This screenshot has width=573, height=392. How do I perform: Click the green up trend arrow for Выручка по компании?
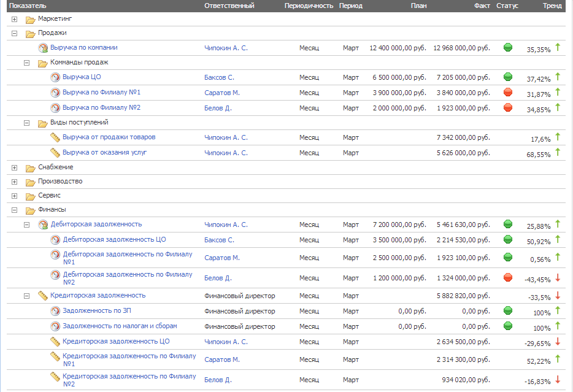click(558, 47)
